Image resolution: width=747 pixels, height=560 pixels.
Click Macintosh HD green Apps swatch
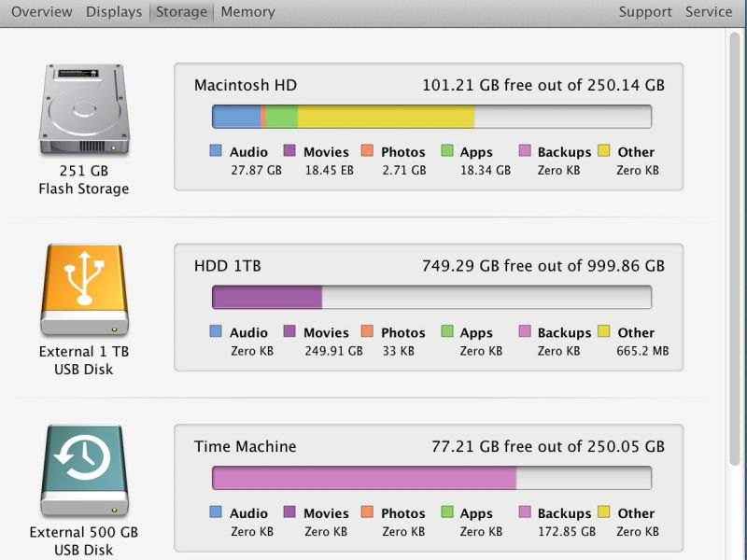click(447, 151)
